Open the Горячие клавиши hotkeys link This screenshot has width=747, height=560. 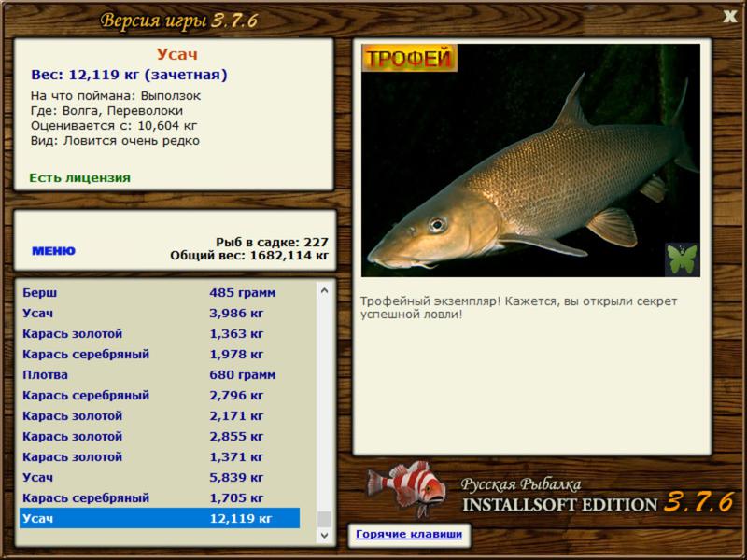[409, 535]
